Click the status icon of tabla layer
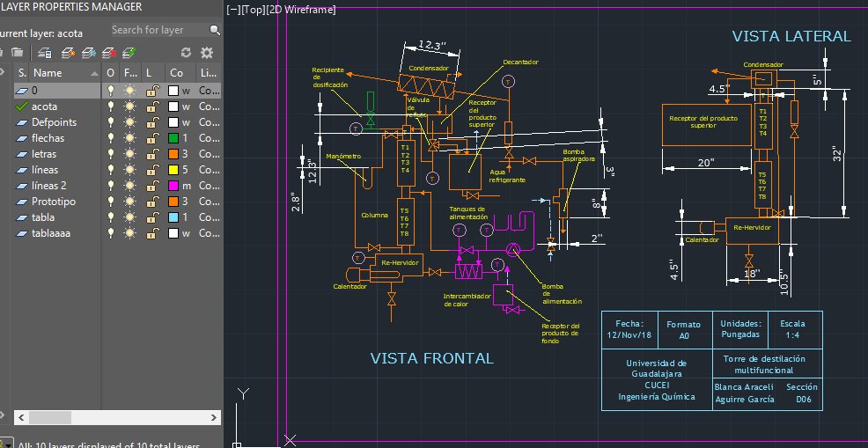868x448 pixels. 22,217
